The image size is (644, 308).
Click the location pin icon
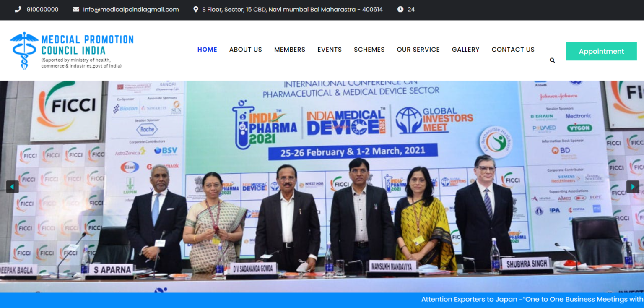pos(195,9)
